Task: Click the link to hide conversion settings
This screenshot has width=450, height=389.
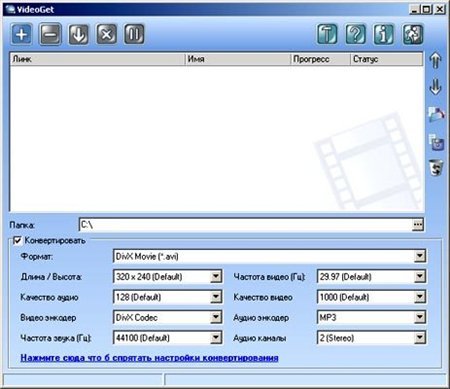Action: (149, 358)
